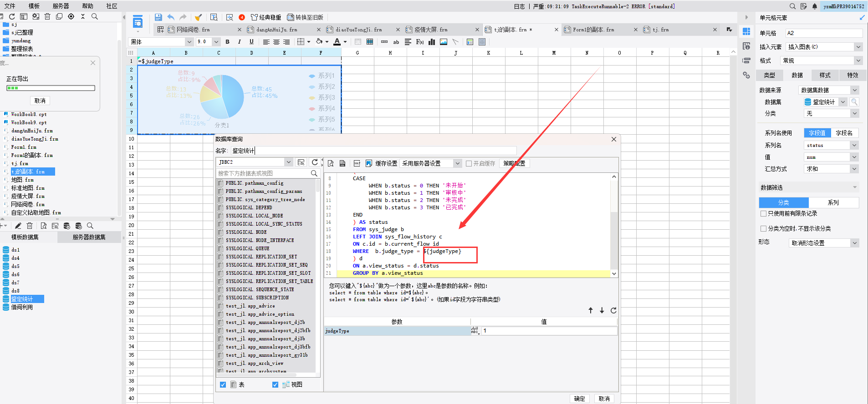The width and height of the screenshot is (868, 404).
Task: Click the move parameter down arrow
Action: (602, 310)
